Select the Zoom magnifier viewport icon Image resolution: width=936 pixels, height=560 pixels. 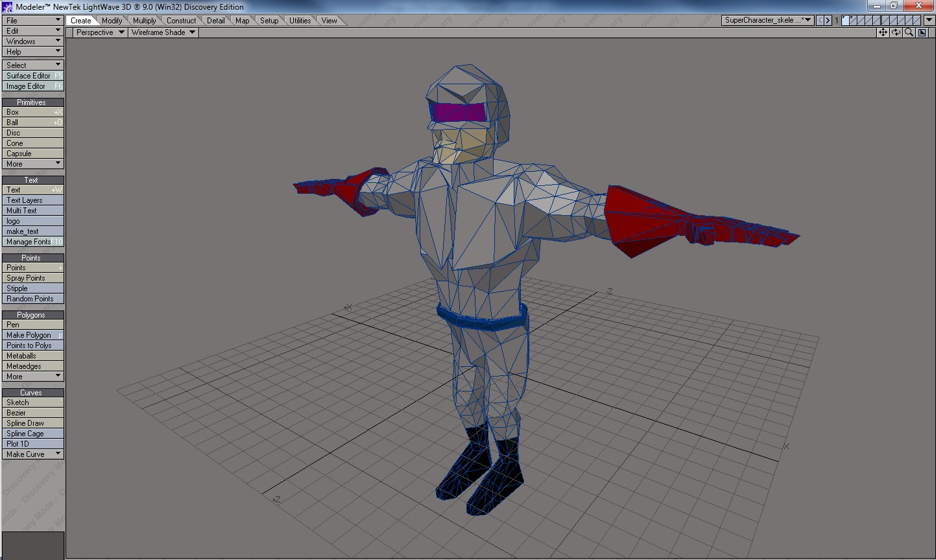(909, 32)
